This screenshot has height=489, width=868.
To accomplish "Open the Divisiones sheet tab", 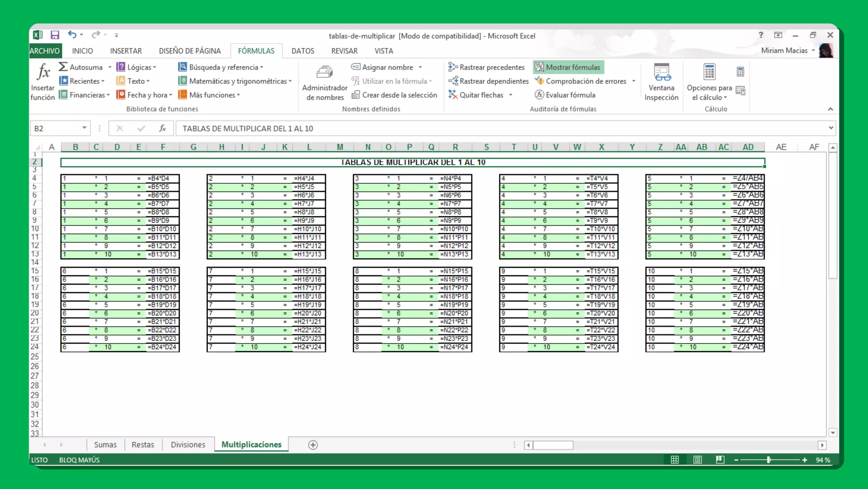I will (x=188, y=444).
